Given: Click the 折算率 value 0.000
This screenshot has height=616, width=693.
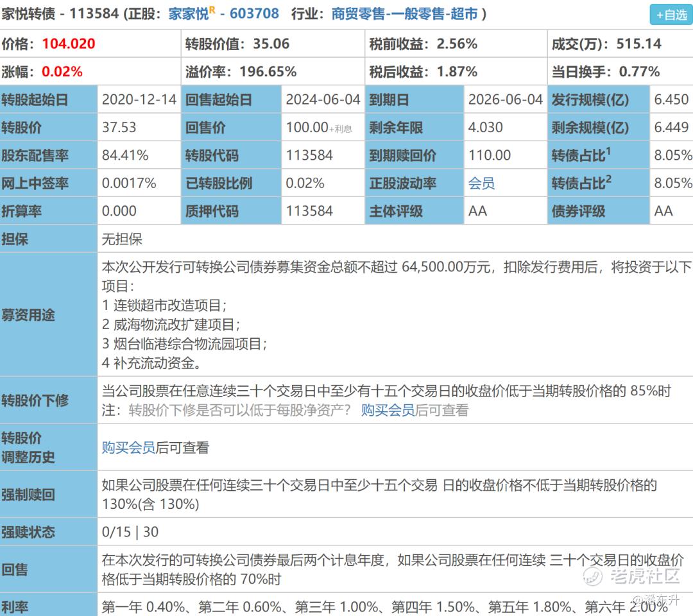Looking at the screenshot, I should (x=119, y=210).
